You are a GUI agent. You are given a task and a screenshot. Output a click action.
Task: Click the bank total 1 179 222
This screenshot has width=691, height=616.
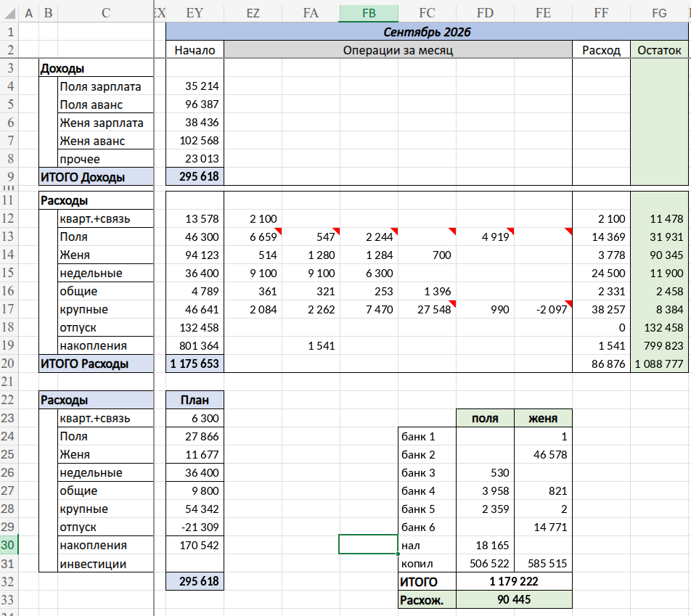coord(515,582)
